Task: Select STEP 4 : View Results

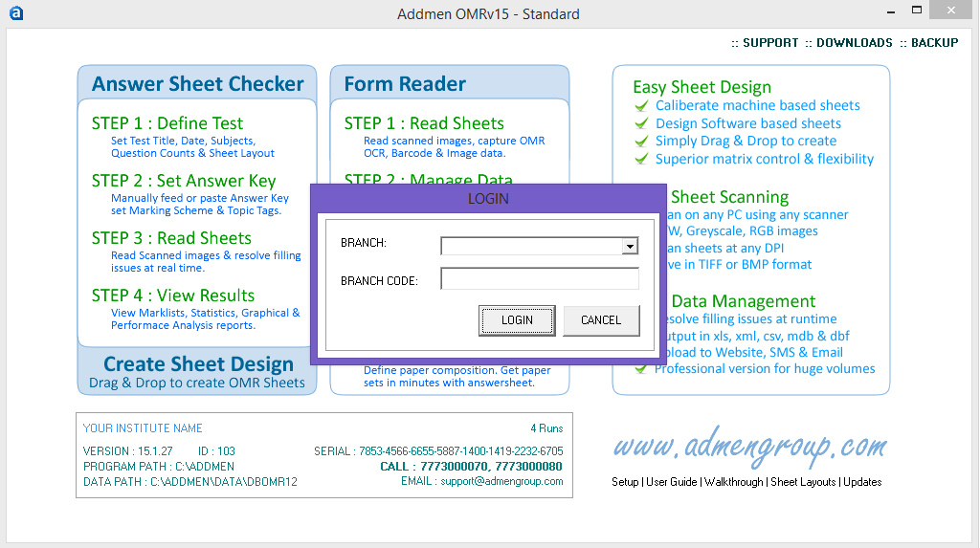Action: 173,296
